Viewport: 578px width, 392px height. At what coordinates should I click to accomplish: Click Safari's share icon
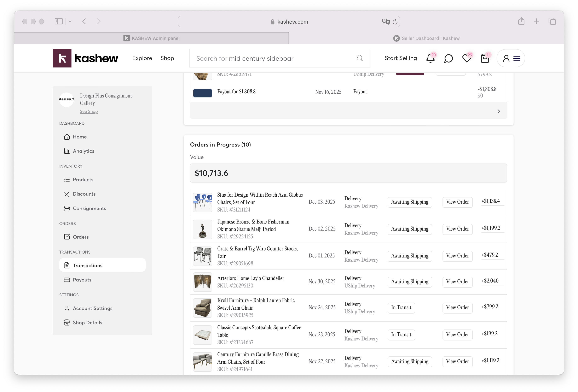click(521, 21)
